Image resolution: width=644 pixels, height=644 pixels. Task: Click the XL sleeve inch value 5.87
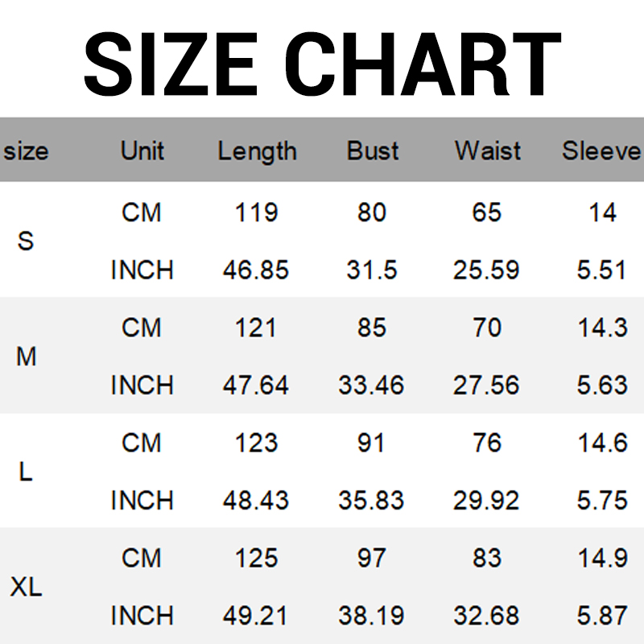point(601,616)
